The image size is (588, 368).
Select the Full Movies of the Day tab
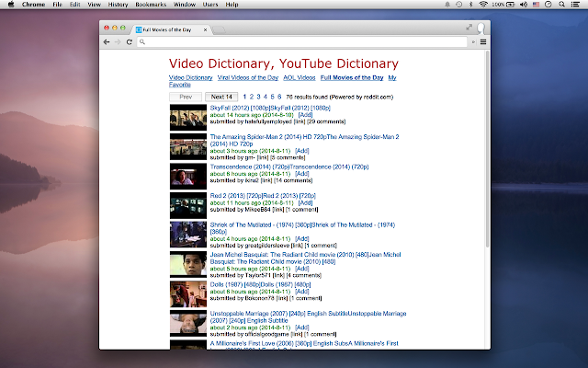pyautogui.click(x=171, y=29)
